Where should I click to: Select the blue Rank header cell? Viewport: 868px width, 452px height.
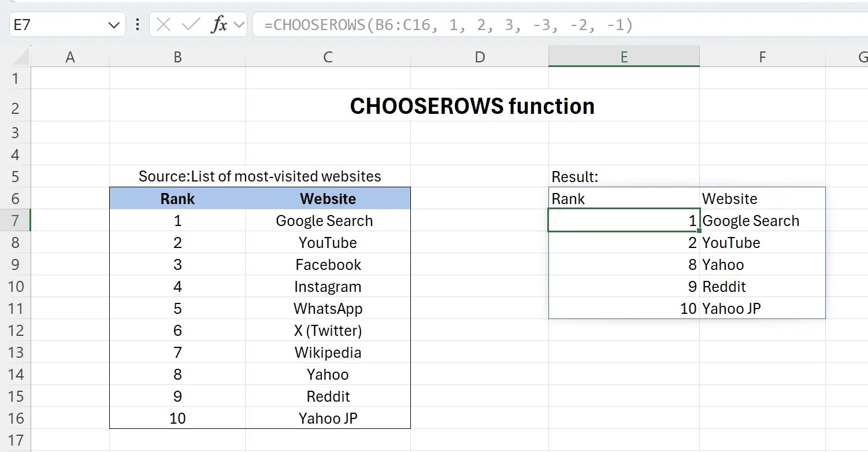tap(177, 198)
